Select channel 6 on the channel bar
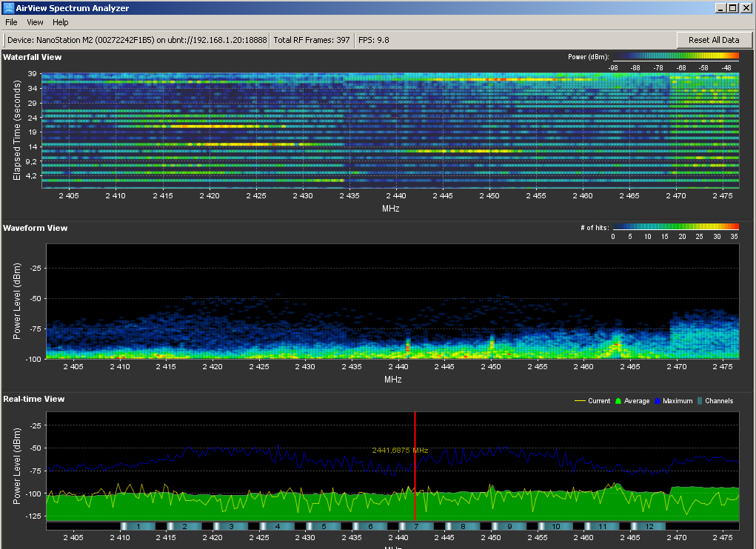 [370, 526]
